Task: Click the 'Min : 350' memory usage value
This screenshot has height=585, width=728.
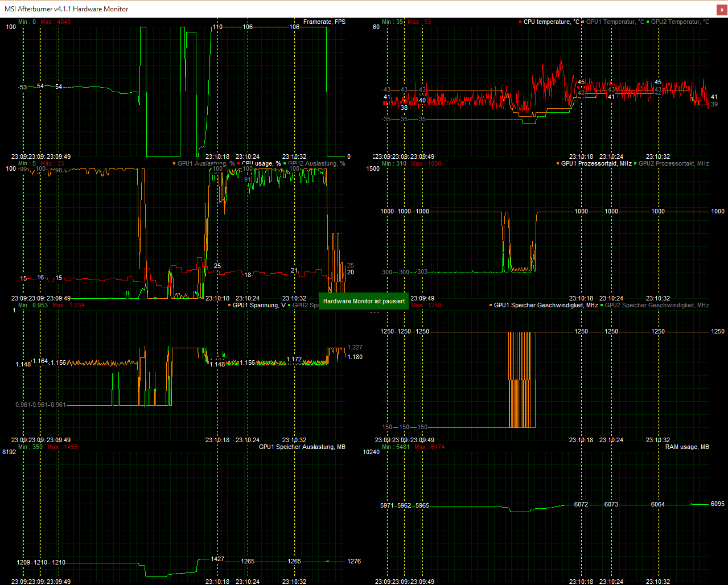Action: point(30,447)
